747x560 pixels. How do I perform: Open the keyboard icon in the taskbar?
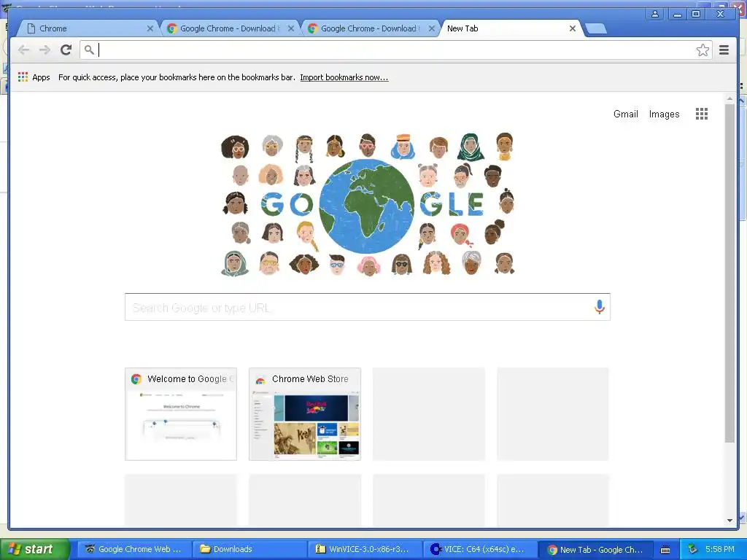(665, 550)
